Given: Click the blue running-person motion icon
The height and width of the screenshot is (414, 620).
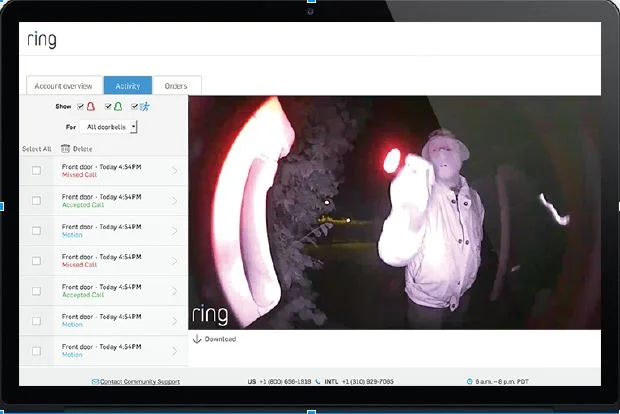Looking at the screenshot, I should coord(145,106).
